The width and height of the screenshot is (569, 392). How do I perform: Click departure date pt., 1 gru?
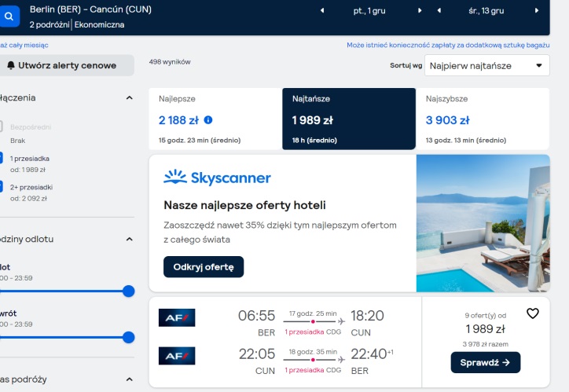pyautogui.click(x=369, y=11)
